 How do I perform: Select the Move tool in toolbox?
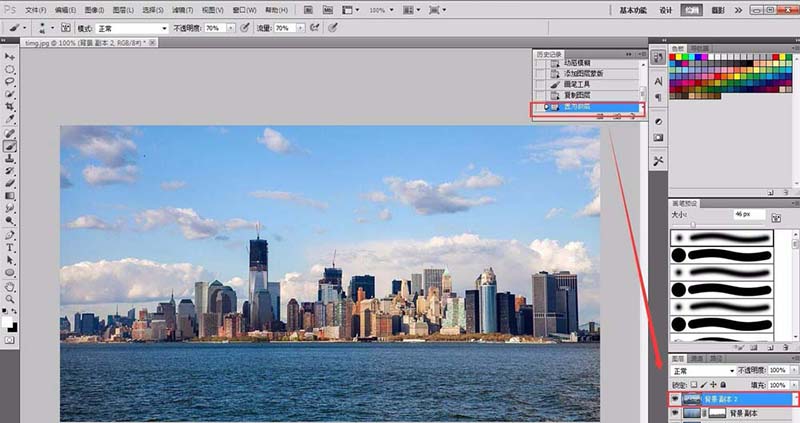click(10, 56)
